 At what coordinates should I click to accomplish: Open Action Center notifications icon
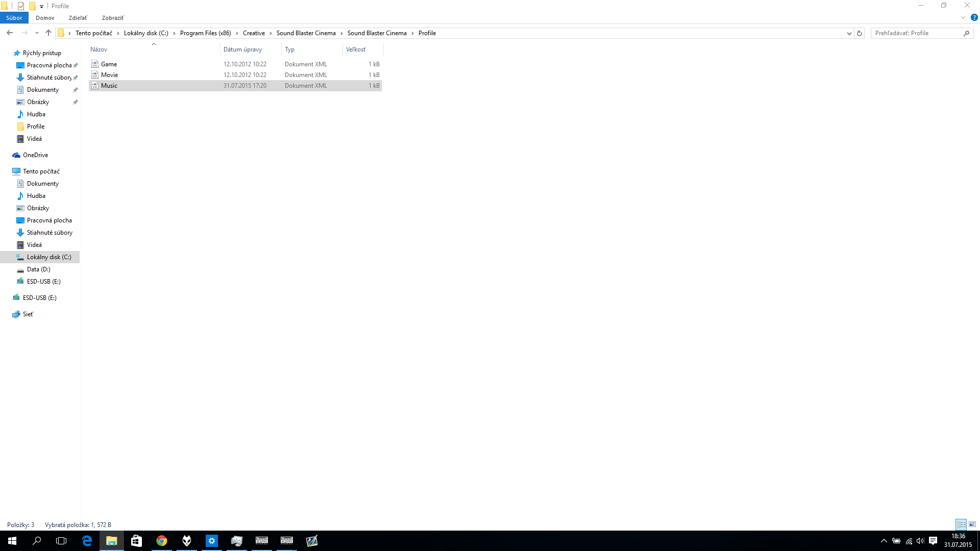pyautogui.click(x=933, y=541)
